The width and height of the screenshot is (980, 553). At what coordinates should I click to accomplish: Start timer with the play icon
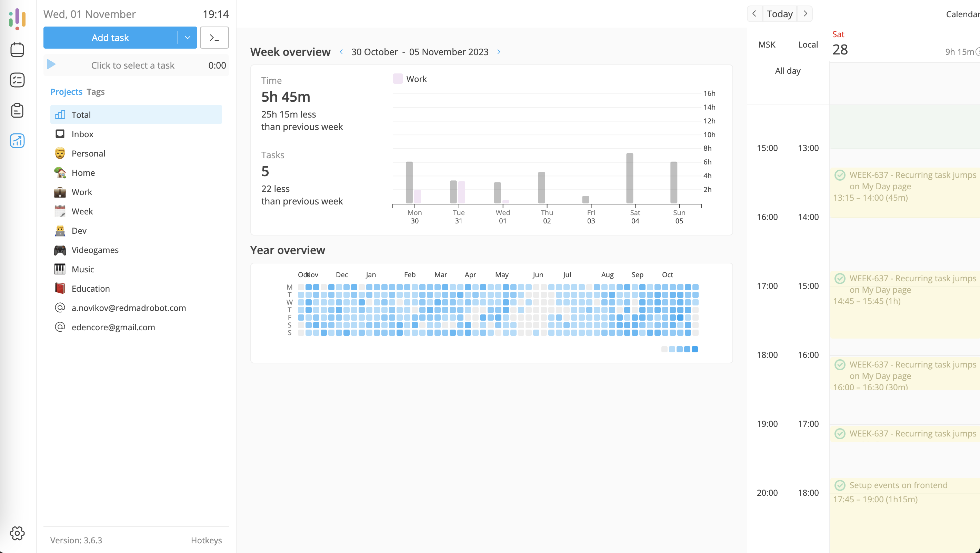(x=51, y=64)
